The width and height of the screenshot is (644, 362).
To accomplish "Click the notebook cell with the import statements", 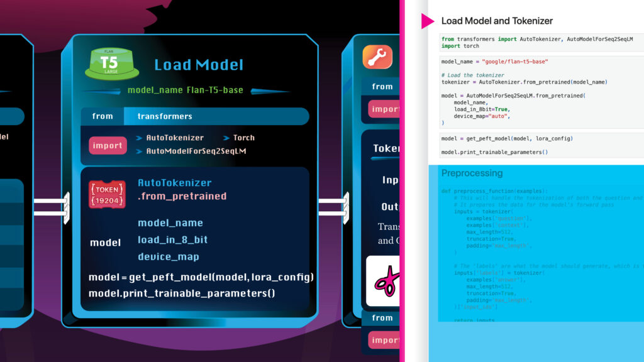I will click(x=541, y=43).
